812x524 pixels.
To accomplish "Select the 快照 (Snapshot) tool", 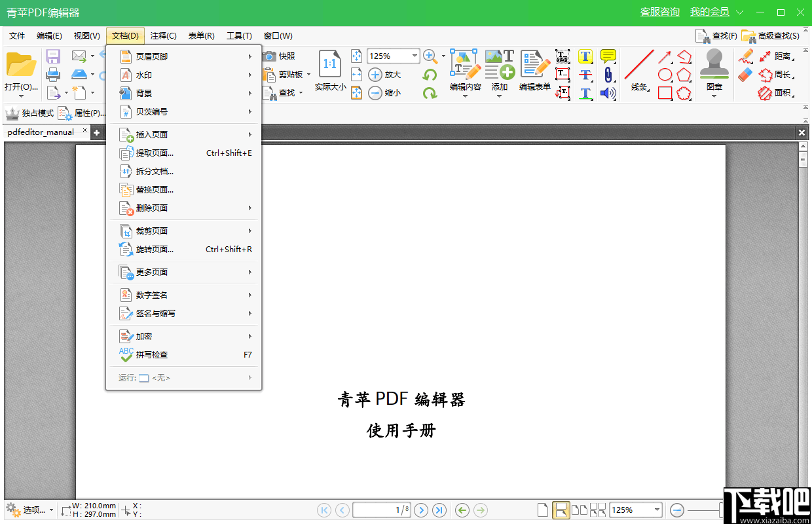I will (280, 56).
